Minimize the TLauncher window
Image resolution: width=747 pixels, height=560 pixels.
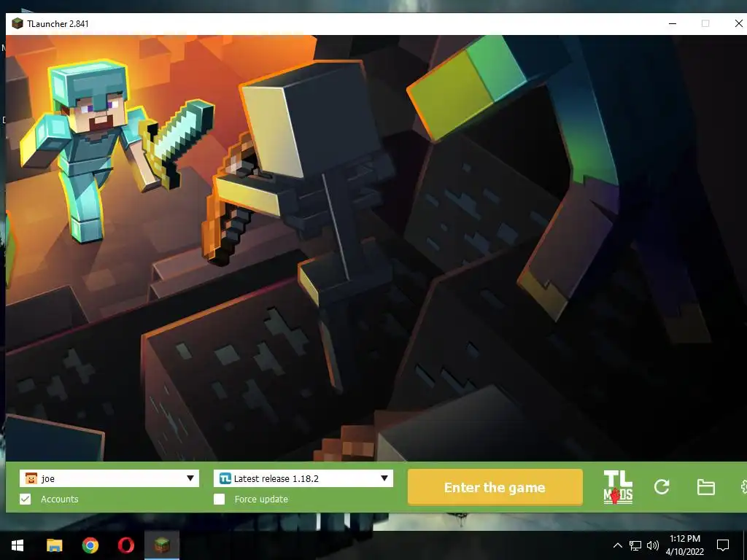coord(672,23)
